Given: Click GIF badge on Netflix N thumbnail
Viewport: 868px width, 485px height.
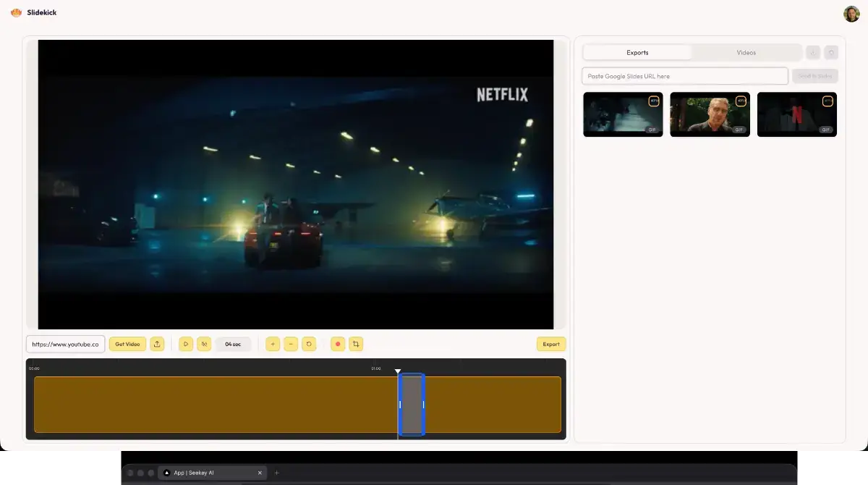Looking at the screenshot, I should pos(825,130).
